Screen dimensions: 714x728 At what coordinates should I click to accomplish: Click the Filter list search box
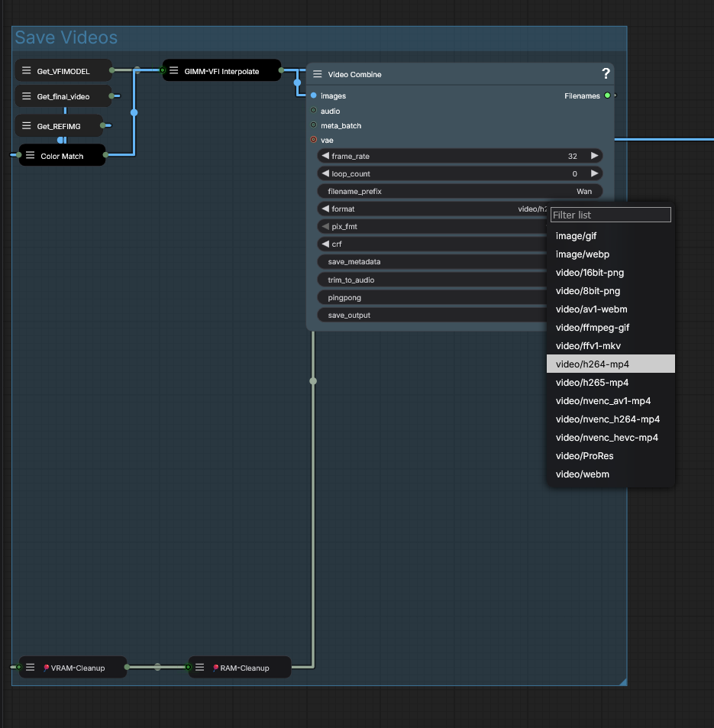pos(610,215)
